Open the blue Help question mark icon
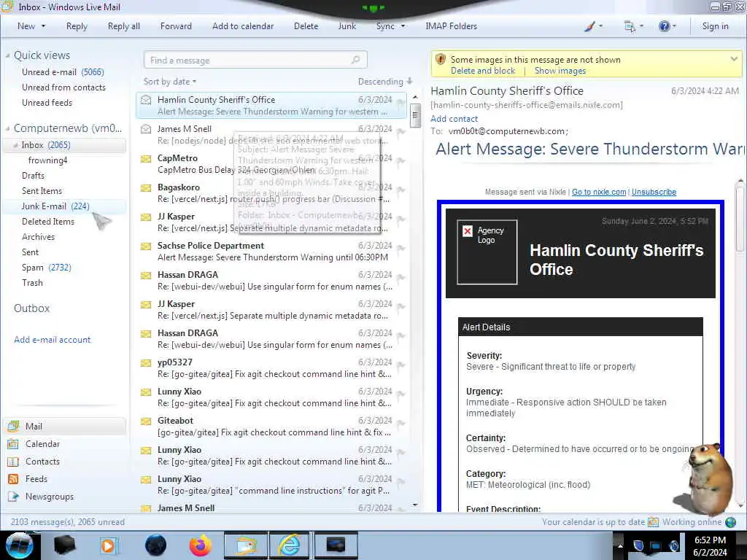 [664, 26]
